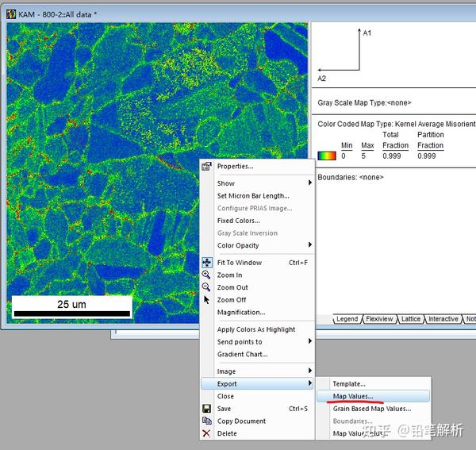Click the Zoom Out magnifier icon
The width and height of the screenshot is (476, 450).
[207, 287]
